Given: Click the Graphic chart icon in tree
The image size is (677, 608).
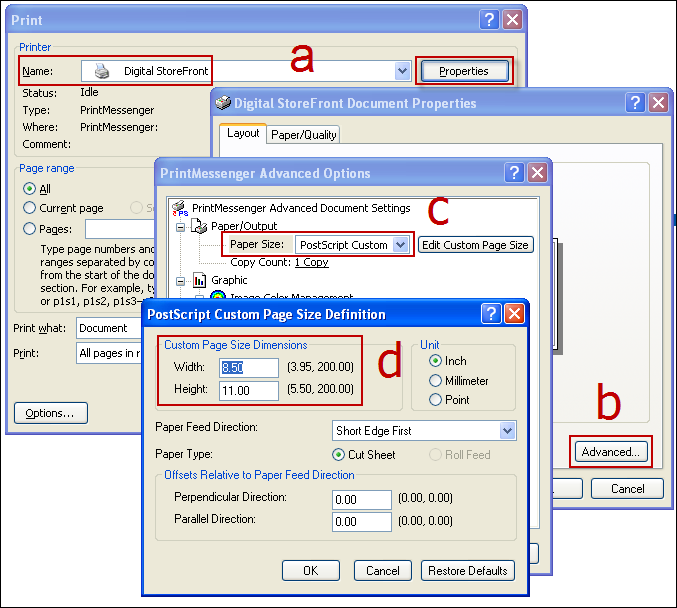Looking at the screenshot, I should coord(199,280).
